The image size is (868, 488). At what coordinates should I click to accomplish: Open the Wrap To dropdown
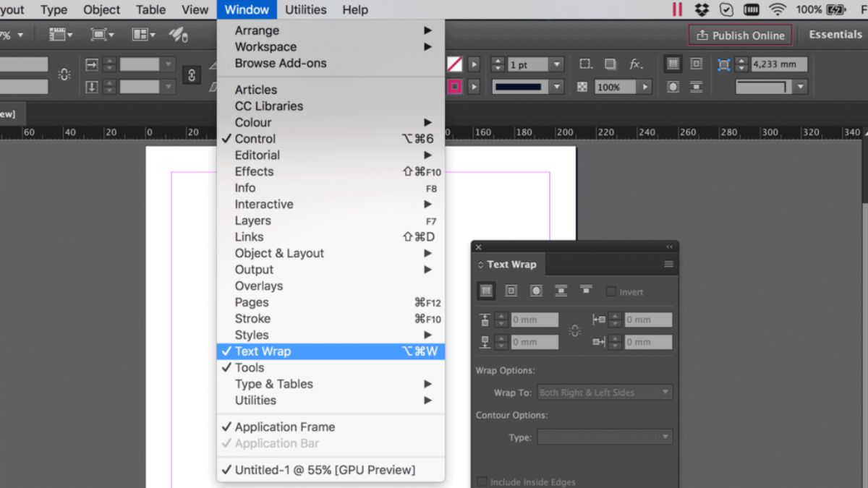click(605, 393)
